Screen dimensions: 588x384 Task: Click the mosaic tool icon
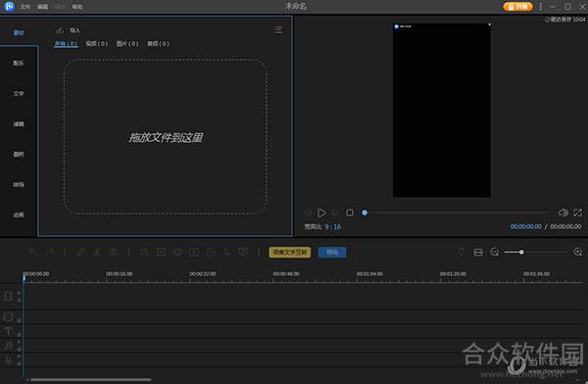click(177, 253)
